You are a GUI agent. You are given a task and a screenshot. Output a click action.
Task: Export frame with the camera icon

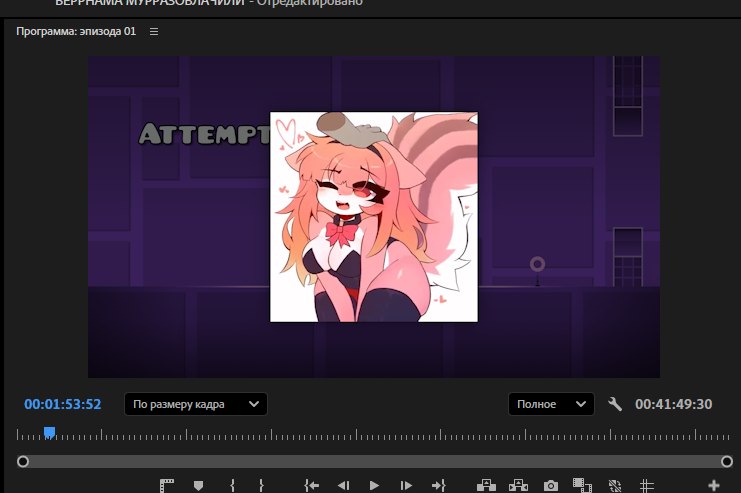click(551, 485)
